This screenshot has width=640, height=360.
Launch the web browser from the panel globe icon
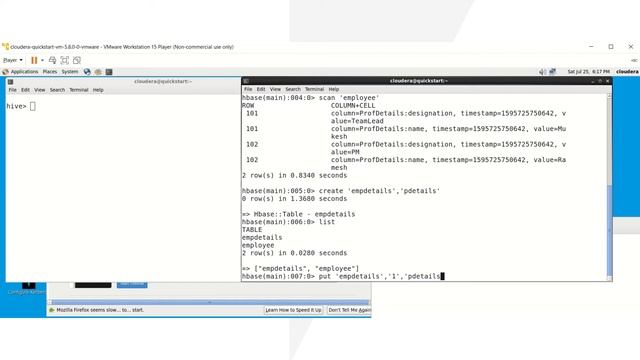[87, 71]
